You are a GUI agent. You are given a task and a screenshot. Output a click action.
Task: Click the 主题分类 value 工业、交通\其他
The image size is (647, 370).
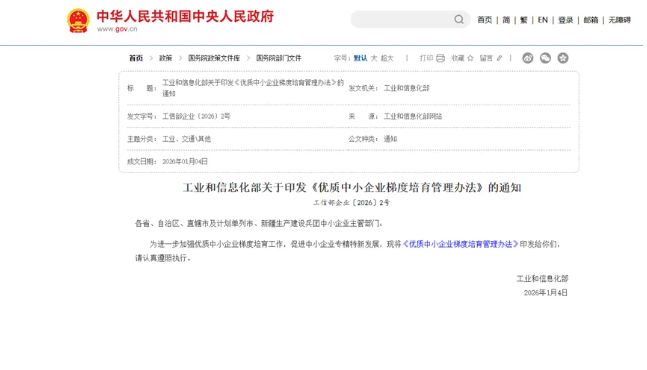click(187, 139)
